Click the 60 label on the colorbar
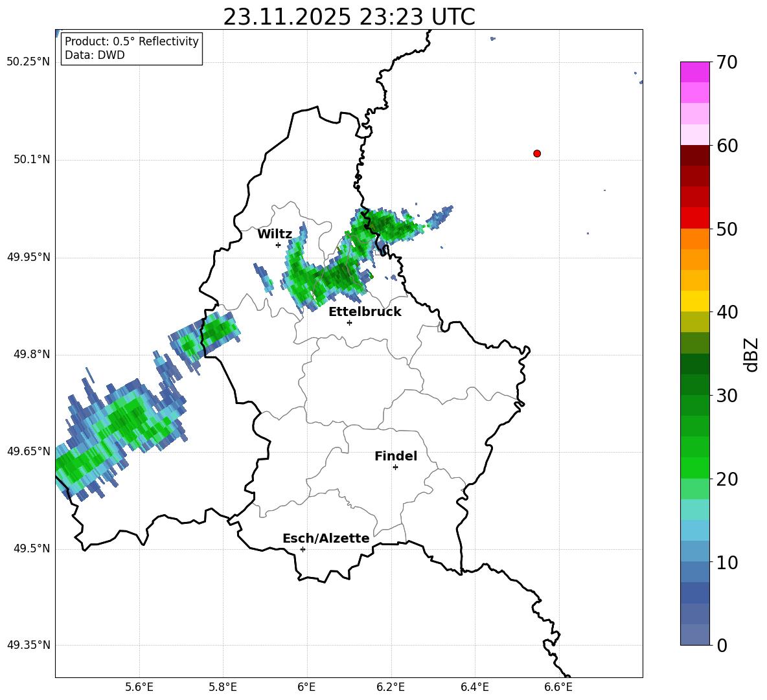The height and width of the screenshot is (700, 767). click(x=726, y=146)
